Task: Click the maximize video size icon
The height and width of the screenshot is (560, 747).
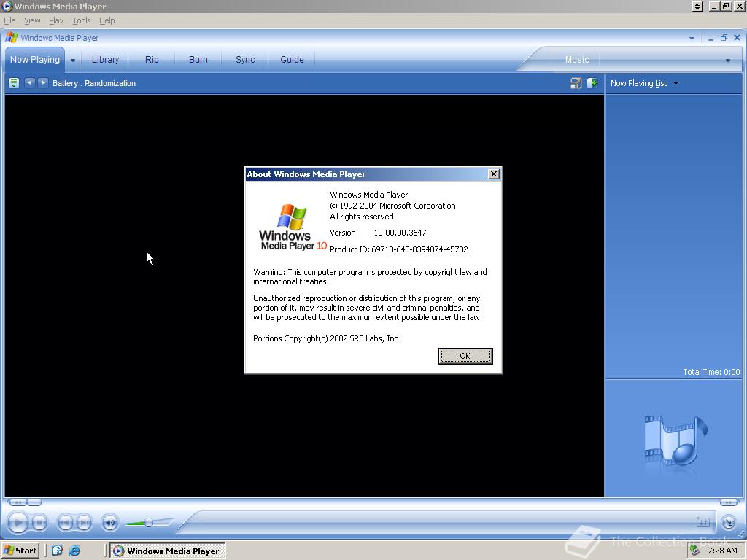Action: 576,82
